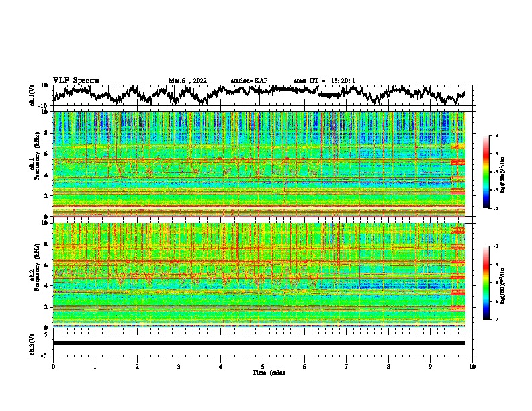
Task: Click time axis tick label "6"
Action: pos(305,367)
